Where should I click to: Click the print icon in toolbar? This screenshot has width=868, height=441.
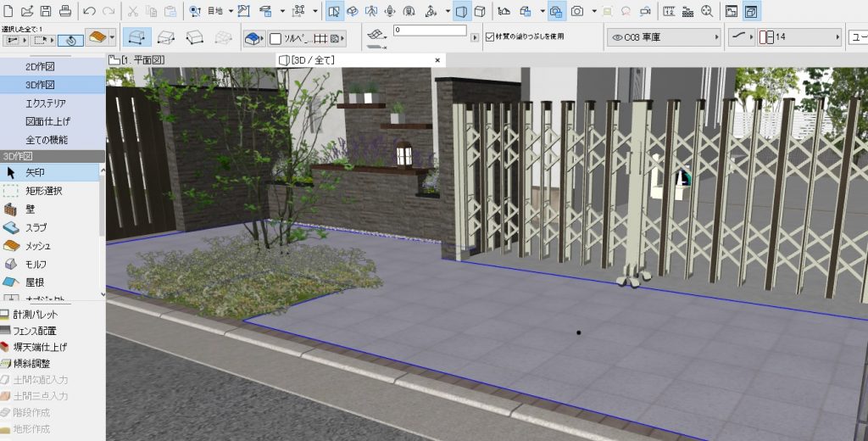click(x=64, y=11)
